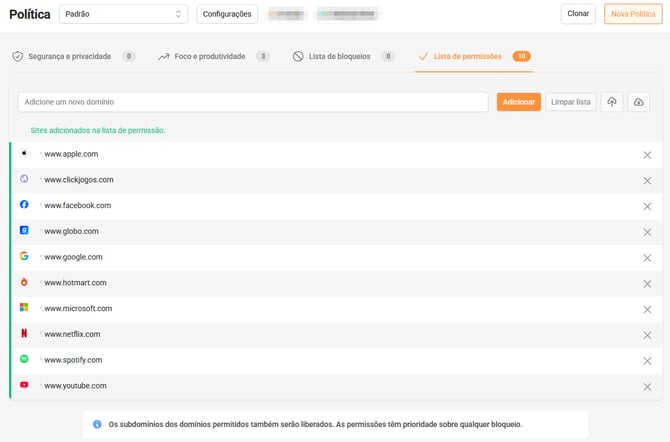Image resolution: width=670 pixels, height=442 pixels.
Task: Focus the Adicione um novo domínio field
Action: (253, 102)
